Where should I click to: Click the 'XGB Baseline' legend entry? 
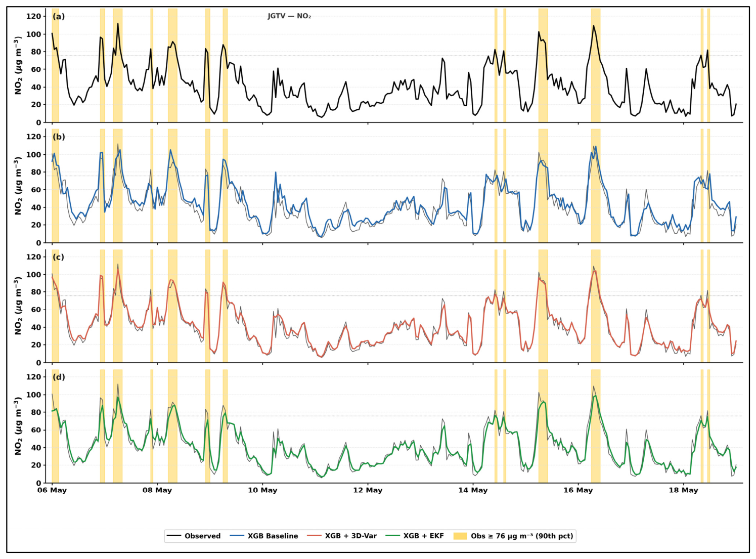[264, 536]
